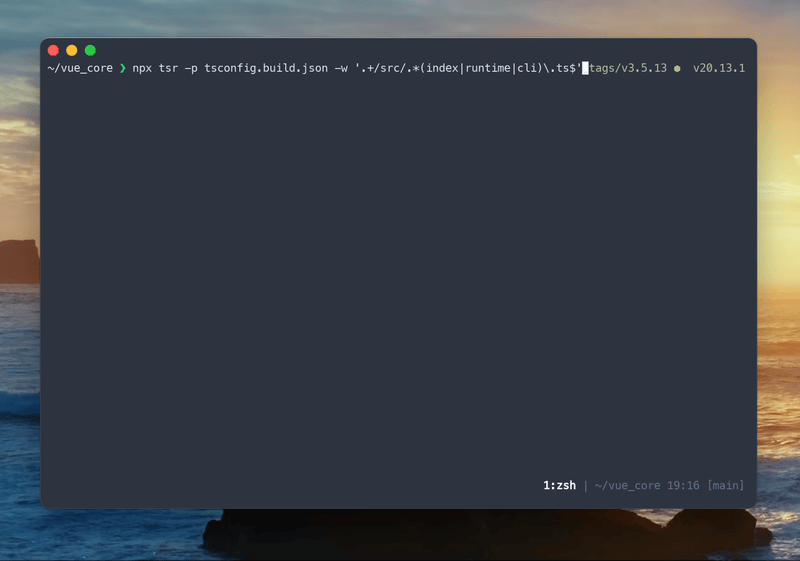This screenshot has height=561, width=800.
Task: Click the white block cursor
Action: tap(585, 68)
